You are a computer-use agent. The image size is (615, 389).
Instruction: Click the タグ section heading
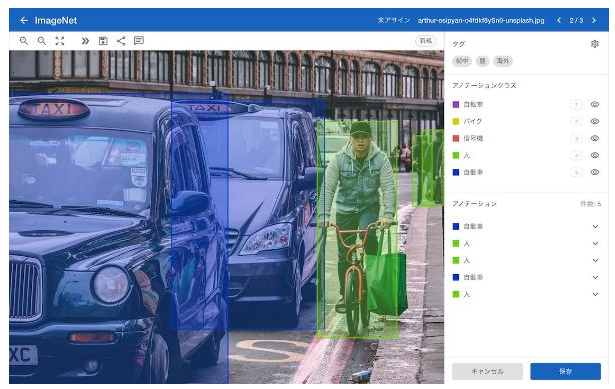tap(458, 44)
